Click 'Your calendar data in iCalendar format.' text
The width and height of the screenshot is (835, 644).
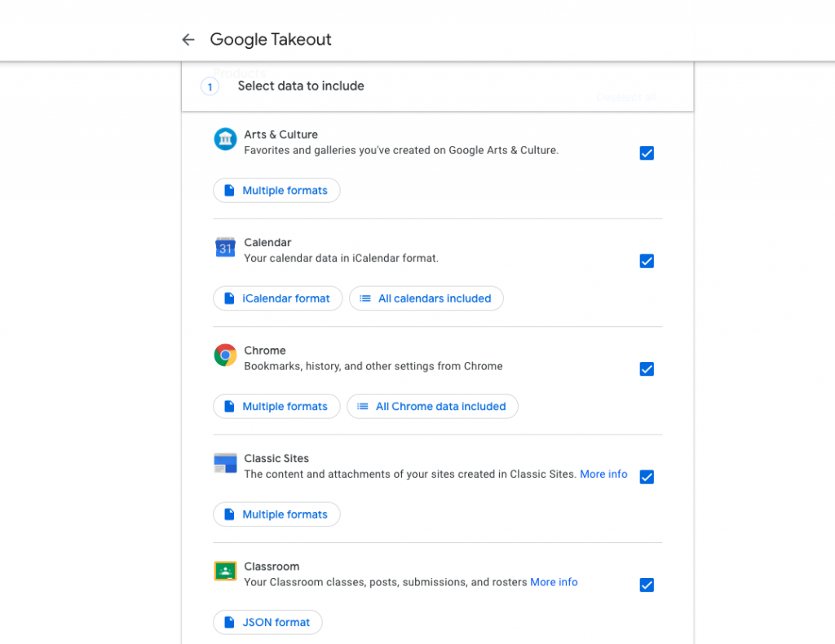coord(342,258)
